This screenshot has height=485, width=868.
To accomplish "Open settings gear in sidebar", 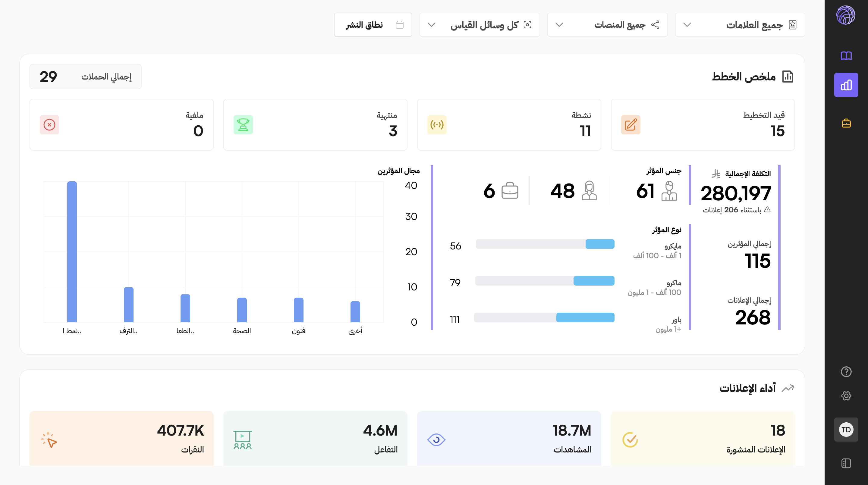I will click(x=846, y=396).
